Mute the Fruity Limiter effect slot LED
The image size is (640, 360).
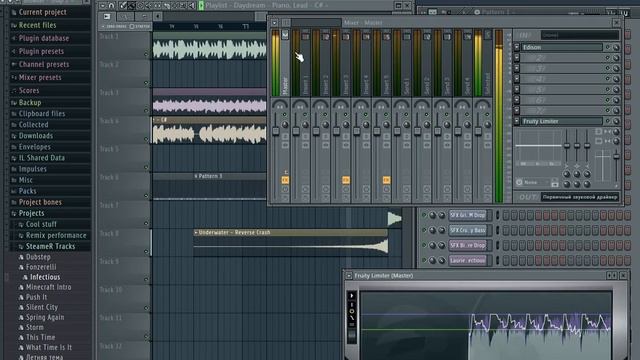point(607,121)
